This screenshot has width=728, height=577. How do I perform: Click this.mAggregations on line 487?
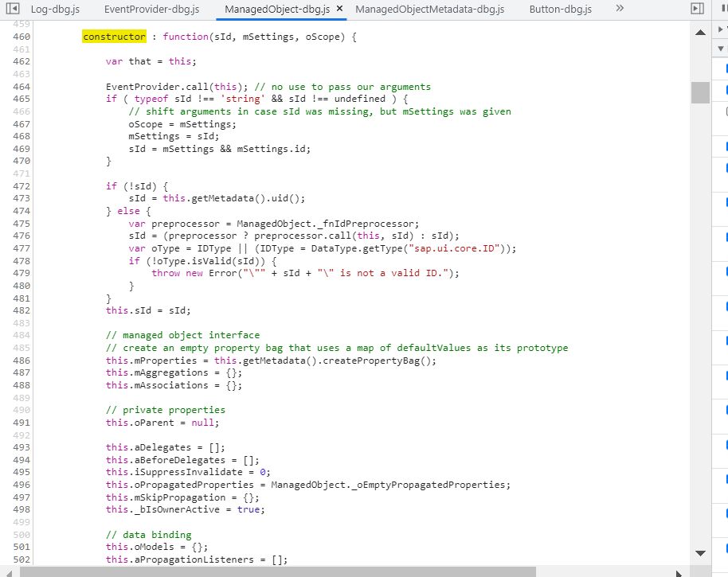click(157, 372)
